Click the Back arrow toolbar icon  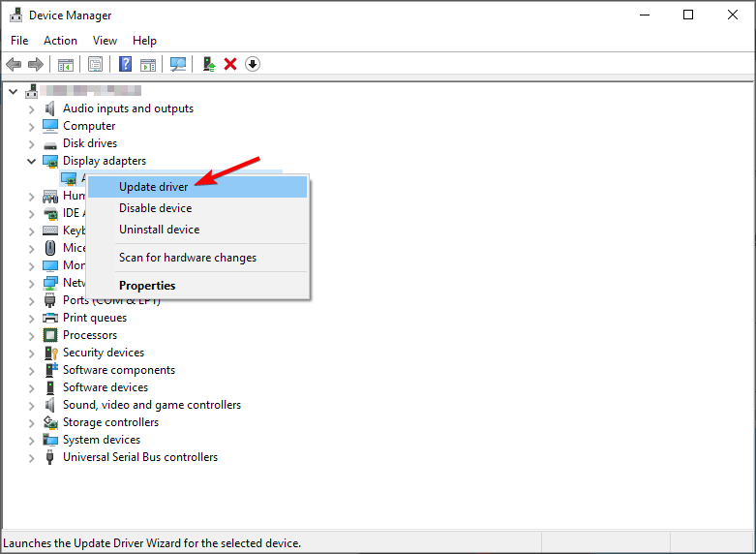[x=14, y=64]
